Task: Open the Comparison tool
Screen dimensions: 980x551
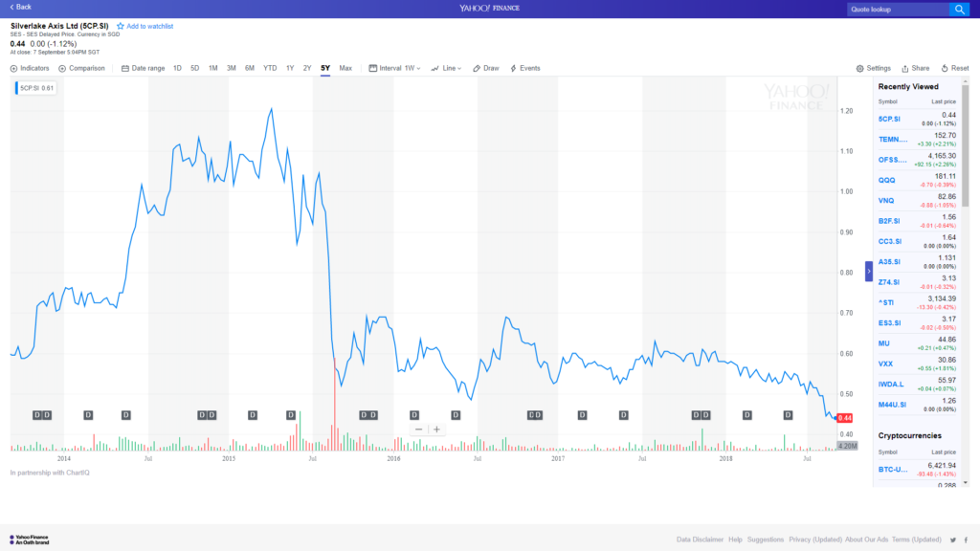Action: tap(82, 68)
